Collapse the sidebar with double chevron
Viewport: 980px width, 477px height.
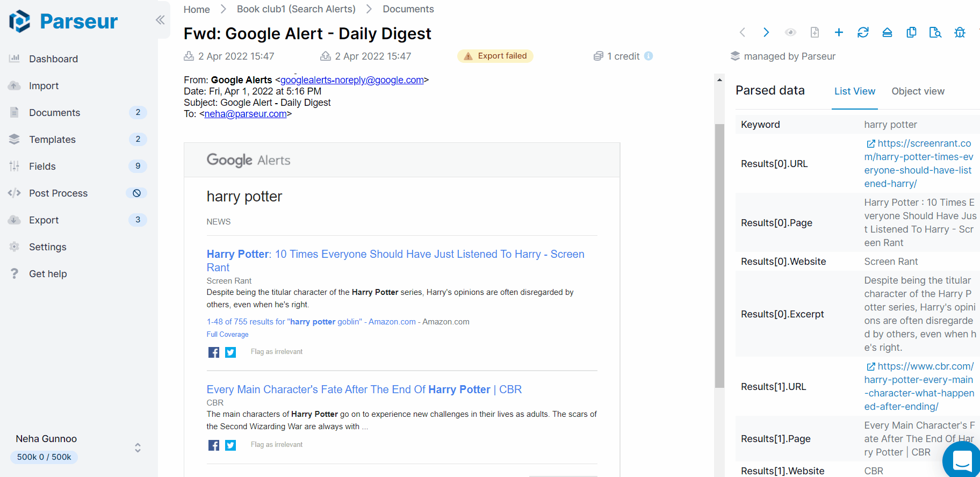click(160, 20)
